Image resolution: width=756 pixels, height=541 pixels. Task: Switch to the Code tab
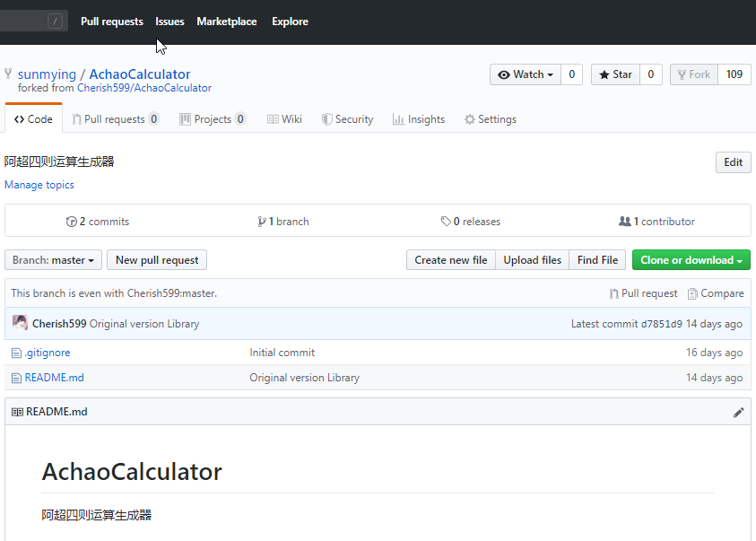click(x=33, y=119)
